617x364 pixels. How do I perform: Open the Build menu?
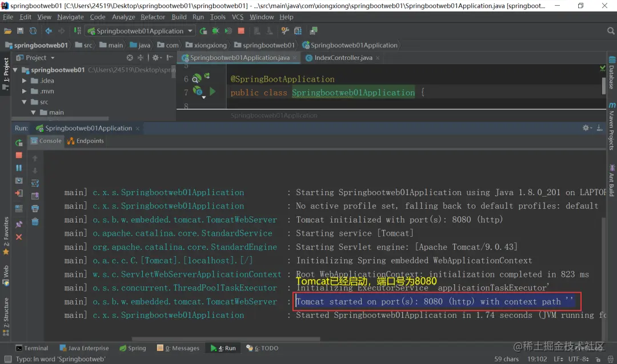click(x=179, y=17)
